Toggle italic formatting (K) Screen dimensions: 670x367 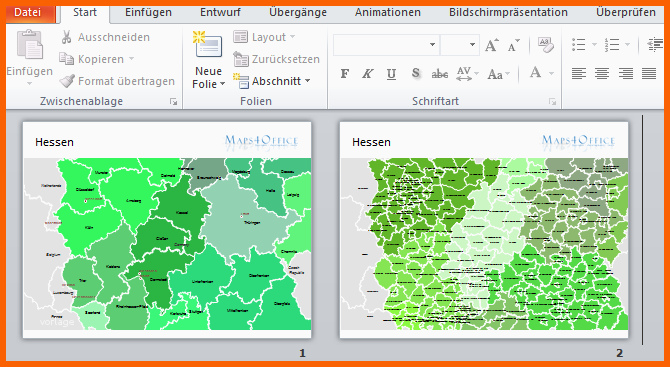[x=367, y=74]
